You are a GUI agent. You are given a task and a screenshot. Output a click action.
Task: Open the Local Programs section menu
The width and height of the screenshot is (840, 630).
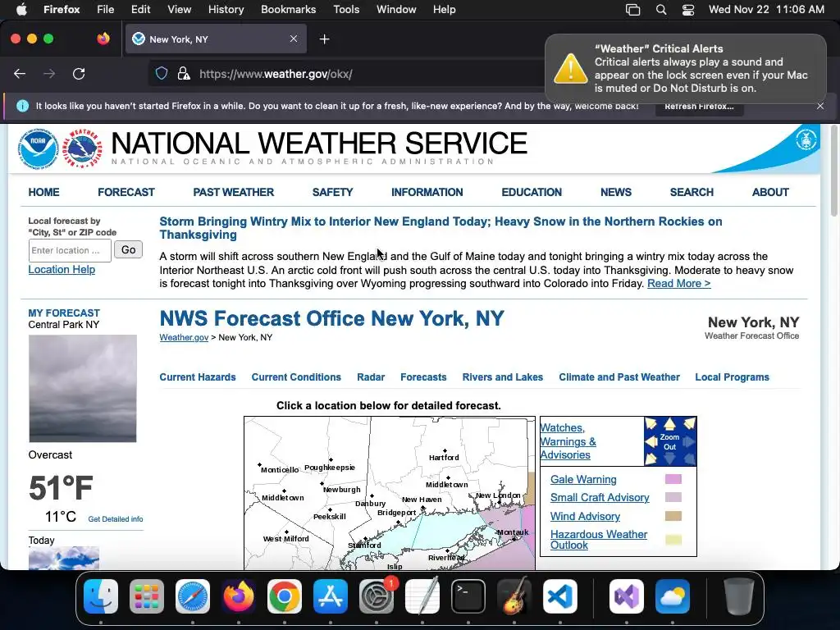pyautogui.click(x=732, y=377)
